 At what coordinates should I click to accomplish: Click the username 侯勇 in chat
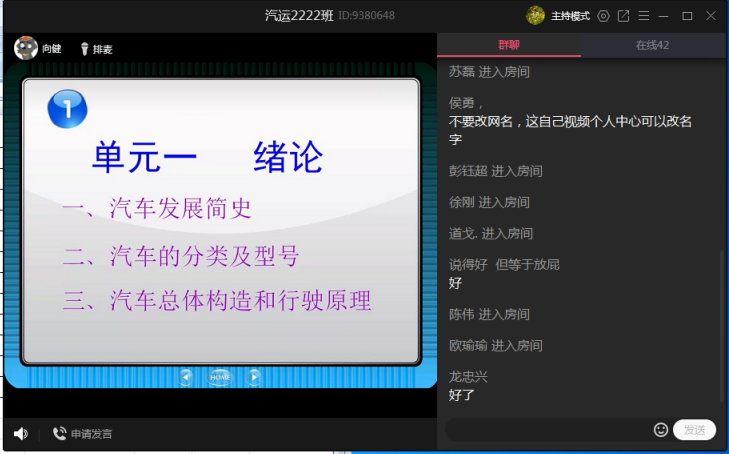pyautogui.click(x=465, y=102)
